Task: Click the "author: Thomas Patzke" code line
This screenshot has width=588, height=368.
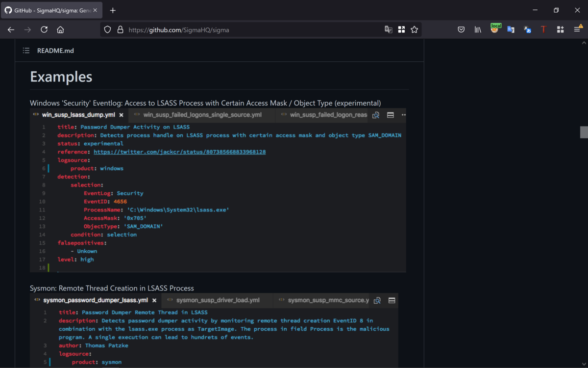Action: [94, 345]
